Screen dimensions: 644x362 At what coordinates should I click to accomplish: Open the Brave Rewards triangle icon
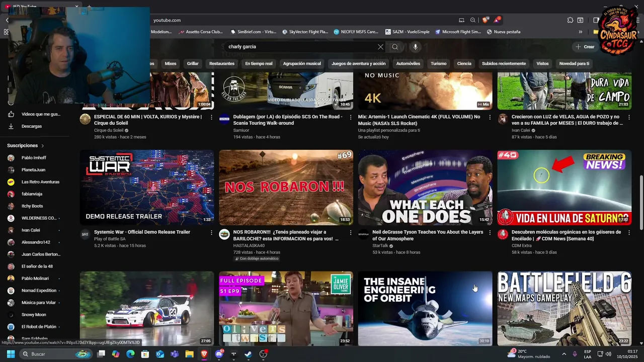coord(497,20)
